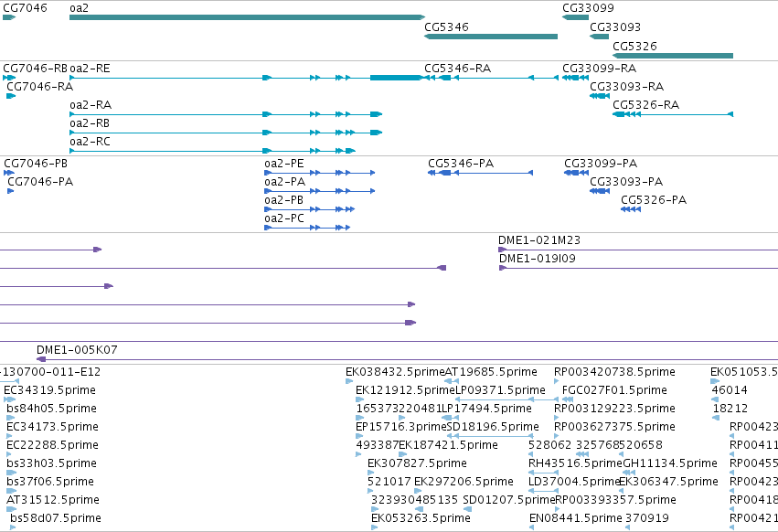The width and height of the screenshot is (778, 532).
Task: Select the CG5326 gene bar
Action: [673, 56]
